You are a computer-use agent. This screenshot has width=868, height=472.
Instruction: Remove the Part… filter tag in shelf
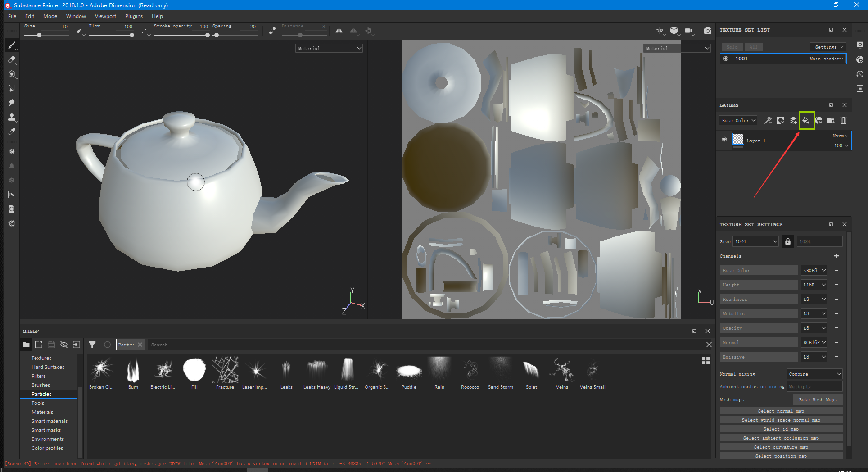click(x=140, y=345)
